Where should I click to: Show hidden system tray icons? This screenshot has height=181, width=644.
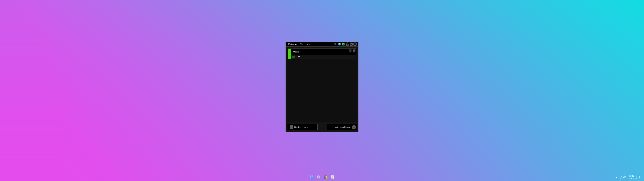tap(616, 177)
